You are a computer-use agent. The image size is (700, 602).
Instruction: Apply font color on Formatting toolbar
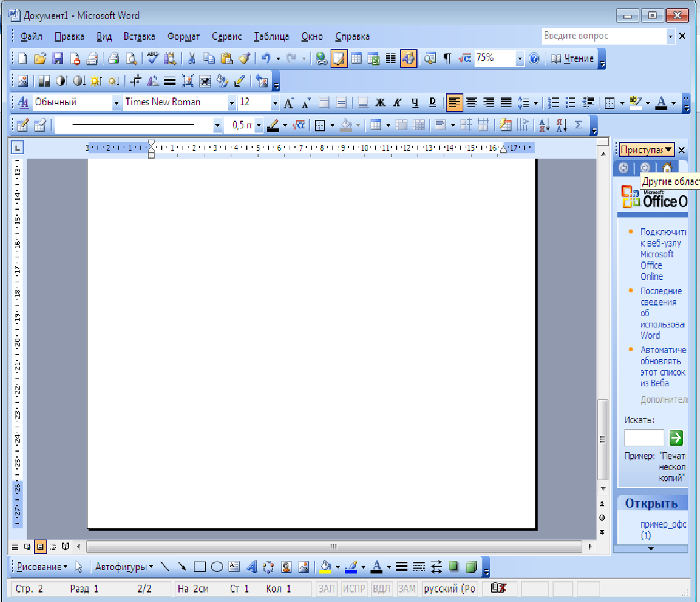pos(661,103)
